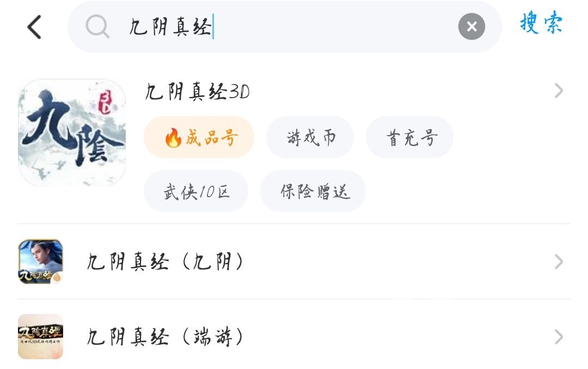Tap the flame icon on 成品号
This screenshot has width=588, height=369.
pos(173,138)
